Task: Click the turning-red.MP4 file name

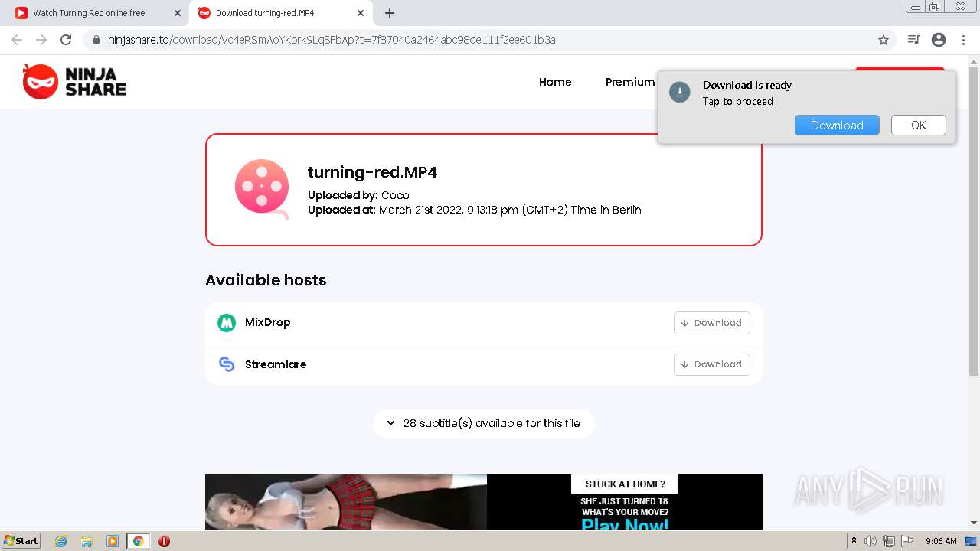Action: click(372, 172)
